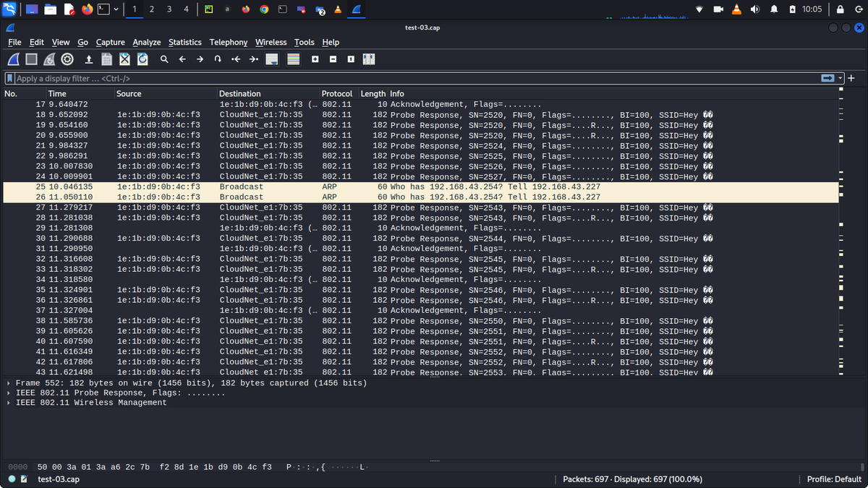Open the Tools menu
868x488 pixels.
pos(305,42)
